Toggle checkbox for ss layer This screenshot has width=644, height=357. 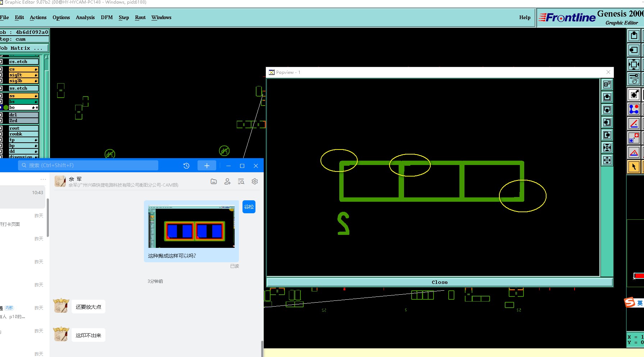coord(1,96)
